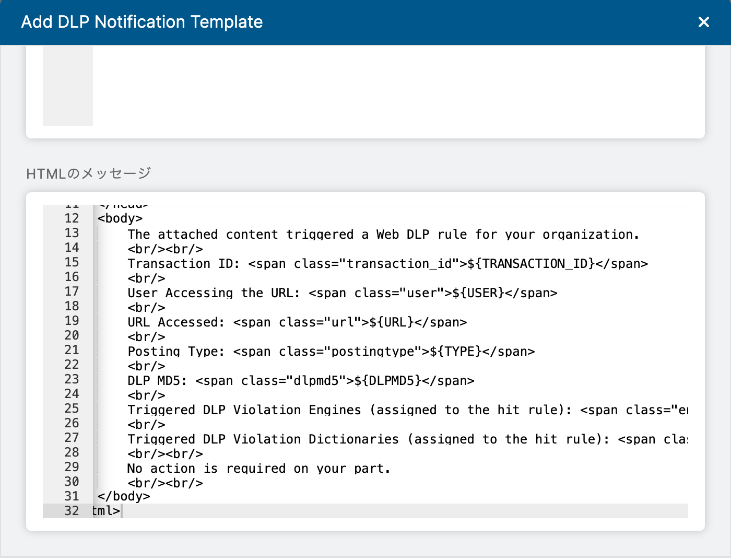Close the Add DLP Notification Template dialog

(x=704, y=22)
